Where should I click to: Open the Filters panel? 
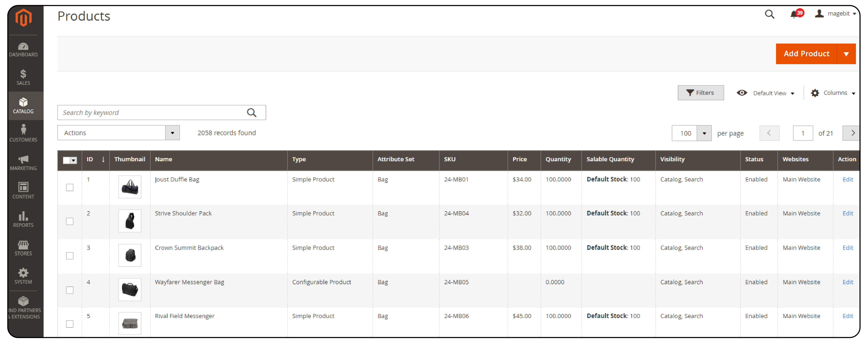(701, 93)
